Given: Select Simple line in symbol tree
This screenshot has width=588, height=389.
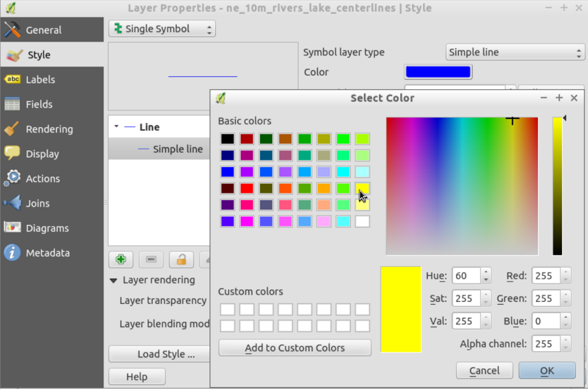Looking at the screenshot, I should click(x=177, y=149).
